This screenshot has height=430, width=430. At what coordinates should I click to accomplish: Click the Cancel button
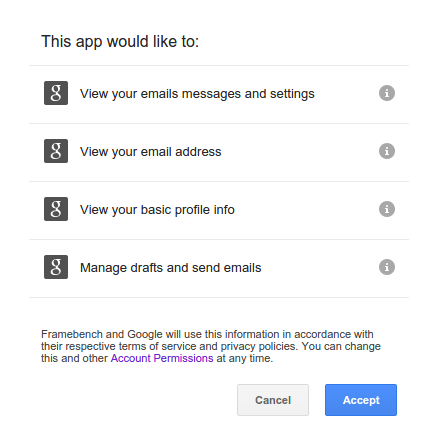coord(273,400)
